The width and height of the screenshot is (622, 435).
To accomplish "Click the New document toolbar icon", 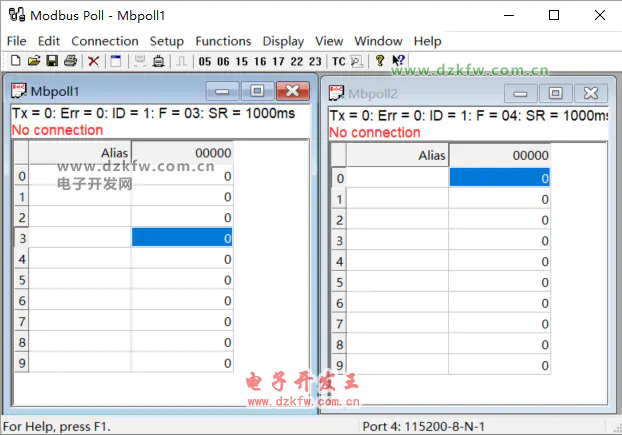I will [15, 61].
